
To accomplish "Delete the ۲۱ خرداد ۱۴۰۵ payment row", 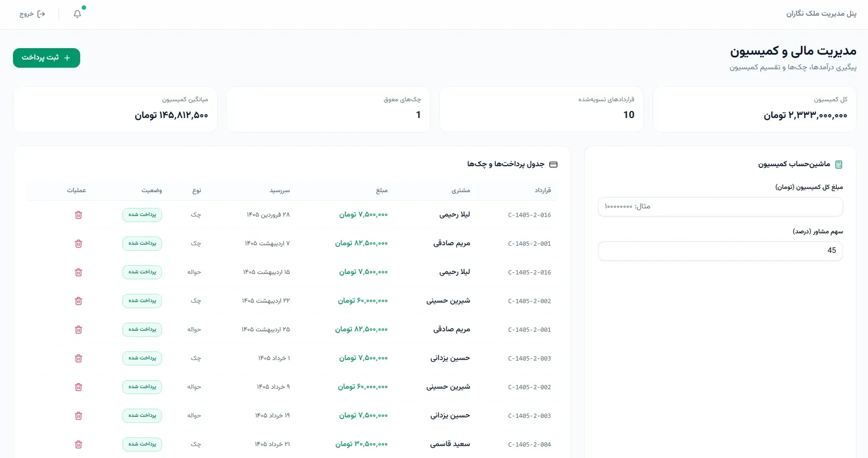I will coord(79,444).
